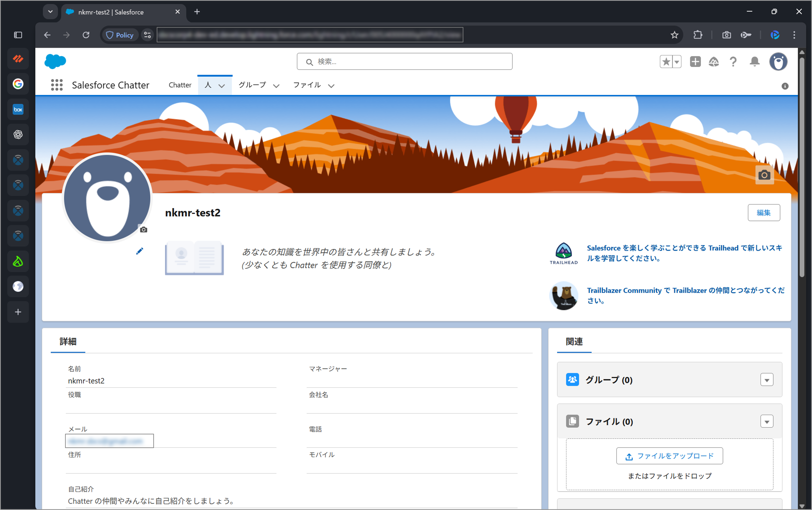Screen dimensions: 812x510
Task: Click into the 検索 search field
Action: click(x=405, y=62)
